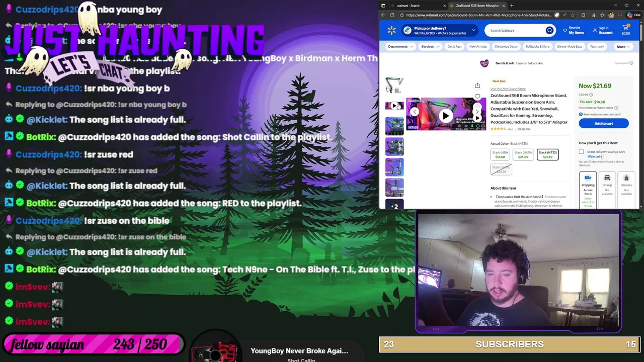Reload the Walmart page with refresh icon

[392, 15]
